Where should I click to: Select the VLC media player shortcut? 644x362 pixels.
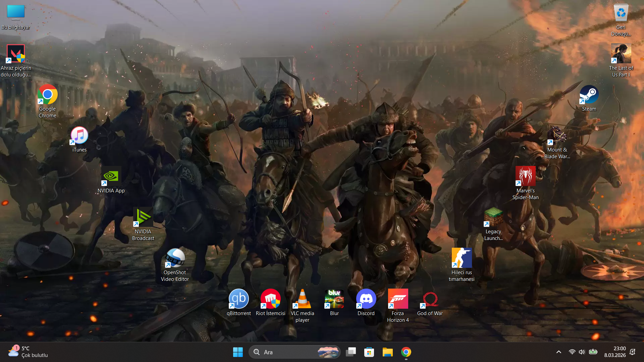302,306
